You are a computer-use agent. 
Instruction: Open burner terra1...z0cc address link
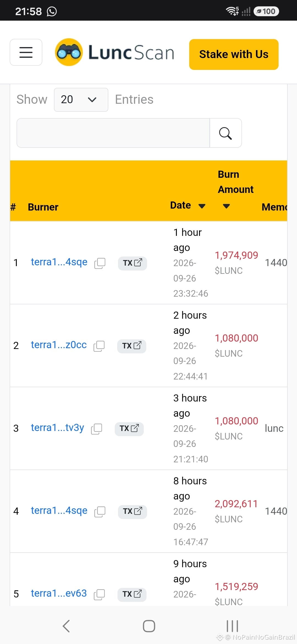[59, 345]
